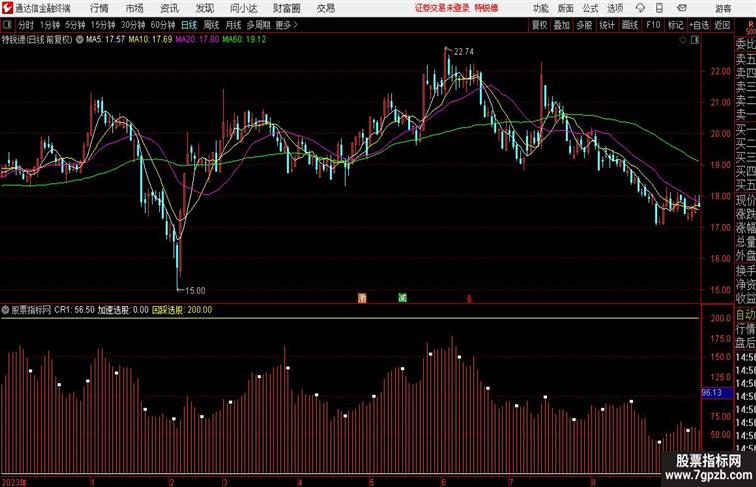This screenshot has width=756, height=487.
Task: Click the MA5: 17.57 indicator label
Action: point(106,40)
